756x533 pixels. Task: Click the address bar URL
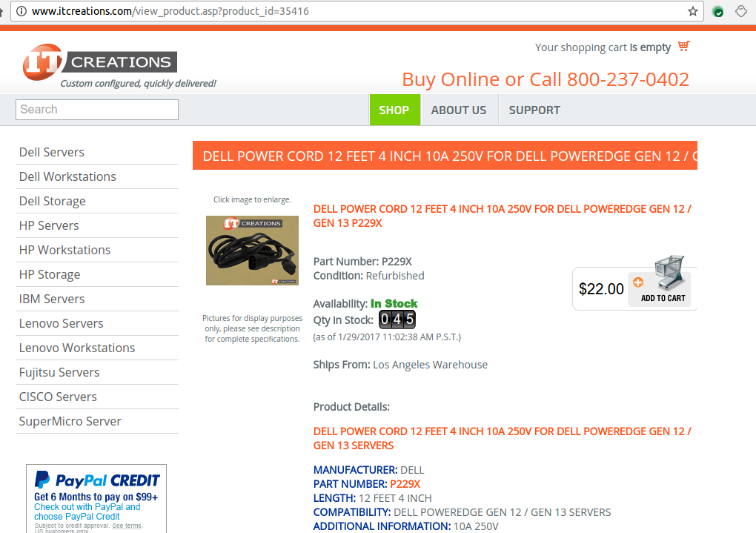pos(170,11)
